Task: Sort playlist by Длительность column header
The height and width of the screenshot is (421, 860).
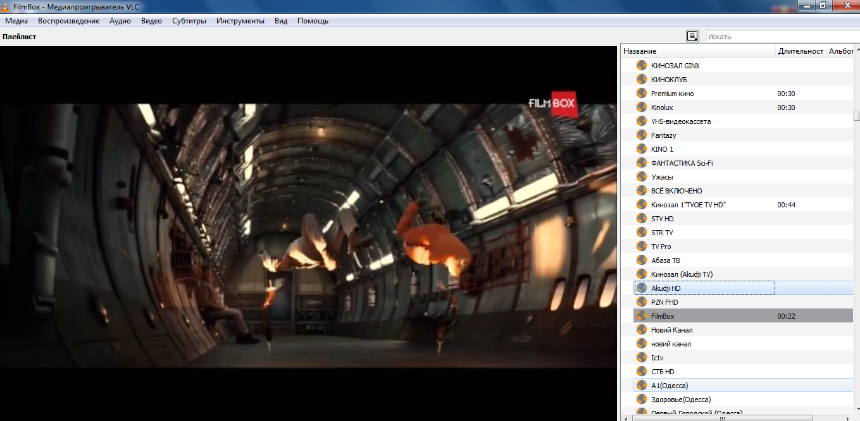Action: (801, 51)
